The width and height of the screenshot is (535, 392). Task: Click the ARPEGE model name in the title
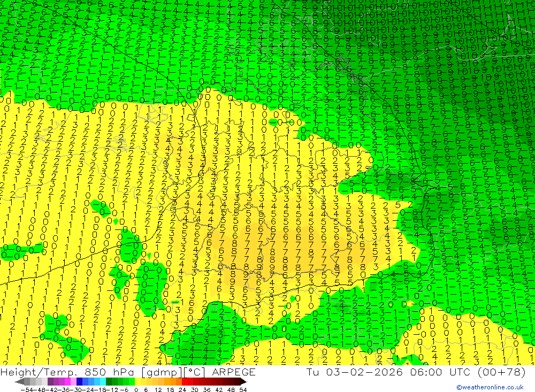[234, 372]
